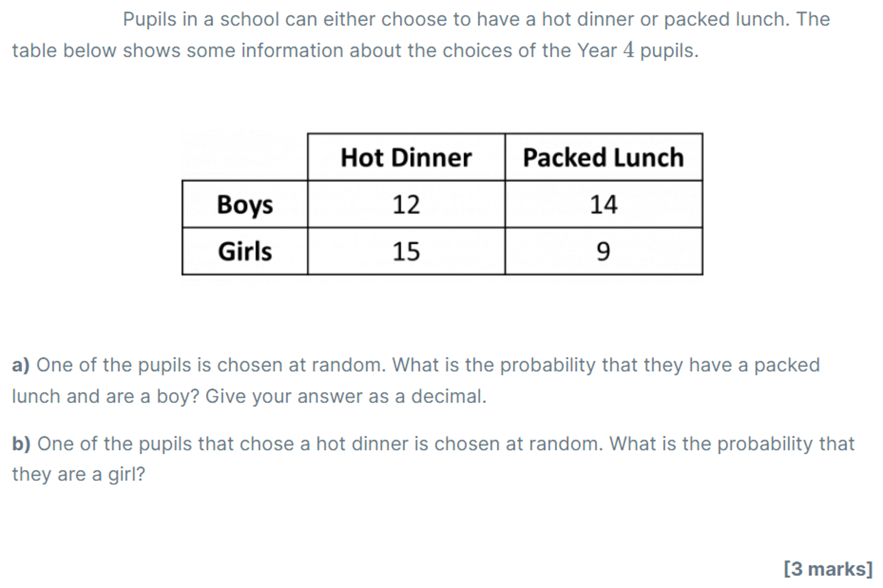
Task: Click the cell showing 14
Action: 603,204
